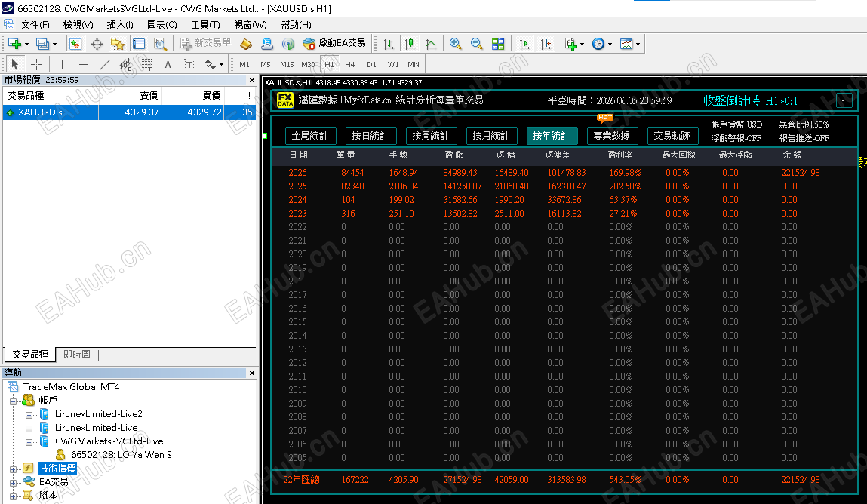
Task: Toggle the Terminal window icon
Action: 139,44
